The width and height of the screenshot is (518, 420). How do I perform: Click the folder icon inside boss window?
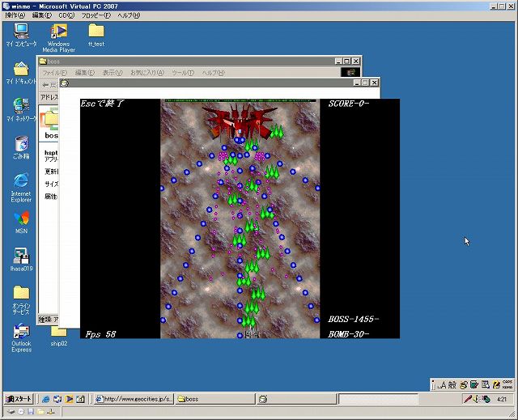pyautogui.click(x=50, y=118)
